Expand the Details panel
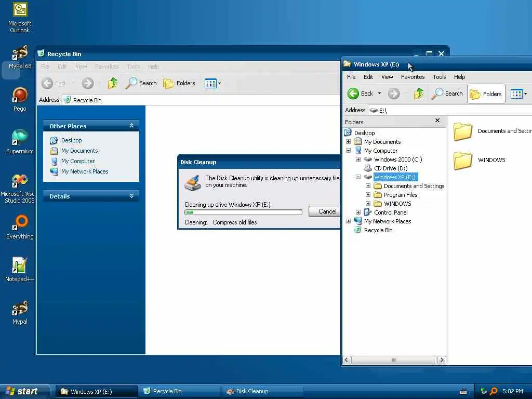Image resolution: width=532 pixels, height=399 pixels. [x=131, y=196]
